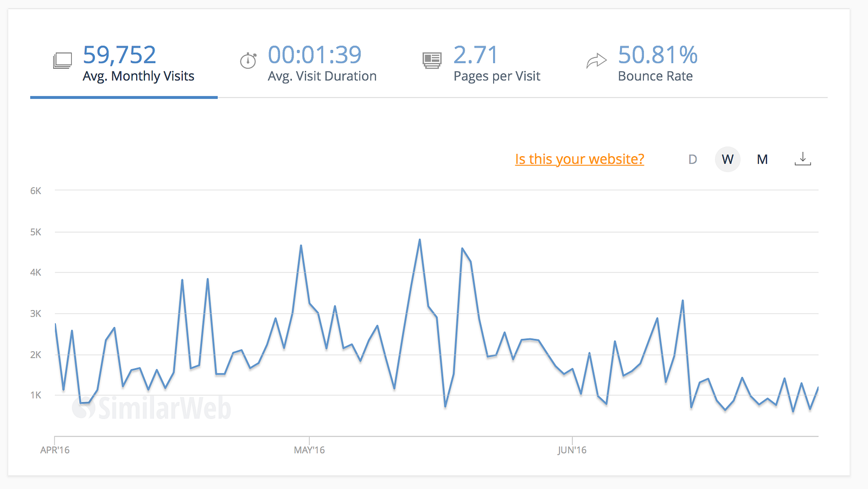868x489 pixels.
Task: Click the 59,752 visits figure
Action: [x=119, y=55]
